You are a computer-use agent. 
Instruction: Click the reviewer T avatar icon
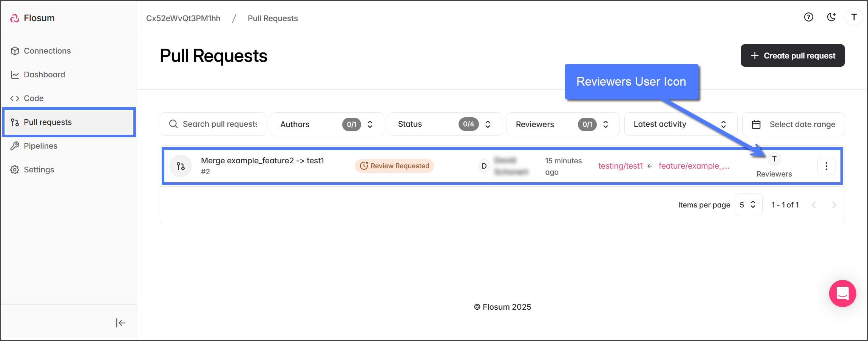[774, 159]
